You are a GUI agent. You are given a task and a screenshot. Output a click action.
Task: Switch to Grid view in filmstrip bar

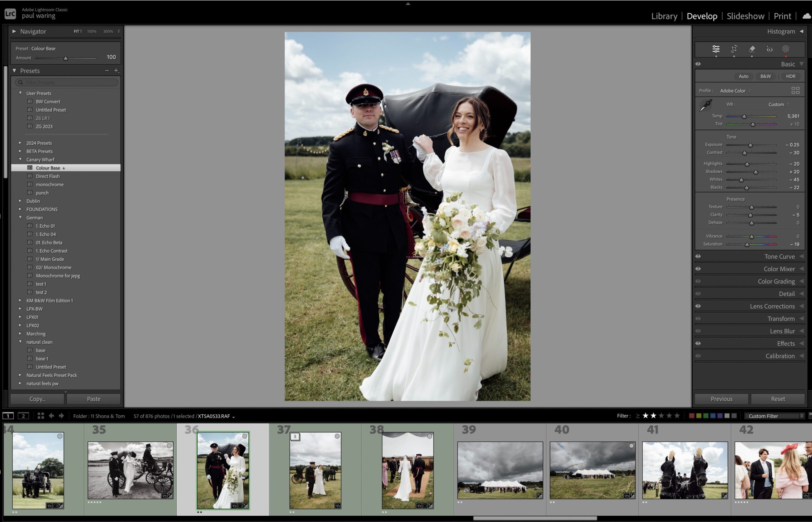tap(41, 416)
